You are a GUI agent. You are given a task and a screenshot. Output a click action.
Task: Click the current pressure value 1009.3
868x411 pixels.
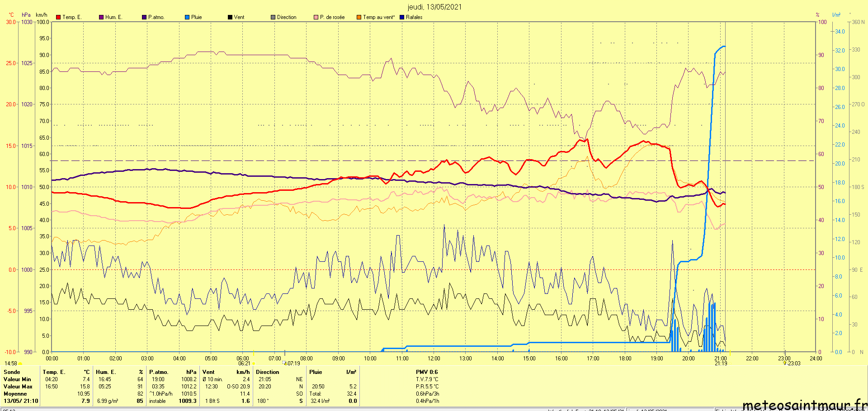click(x=188, y=401)
